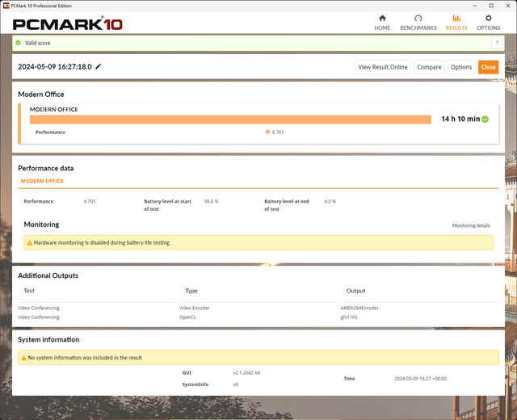Screen dimensions: 517x420
Task: Click No system information was included message
Action: [x=85, y=358]
